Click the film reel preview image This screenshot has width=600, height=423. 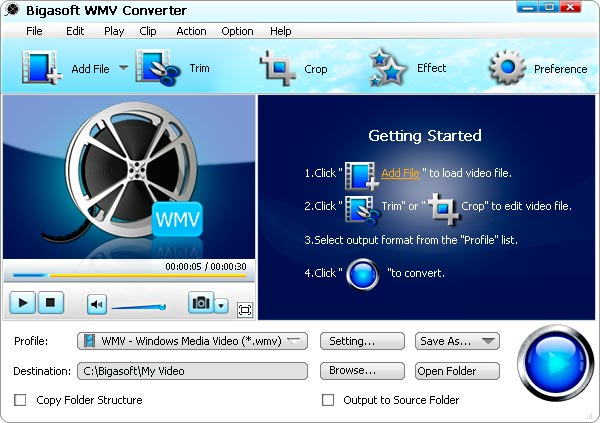click(129, 177)
